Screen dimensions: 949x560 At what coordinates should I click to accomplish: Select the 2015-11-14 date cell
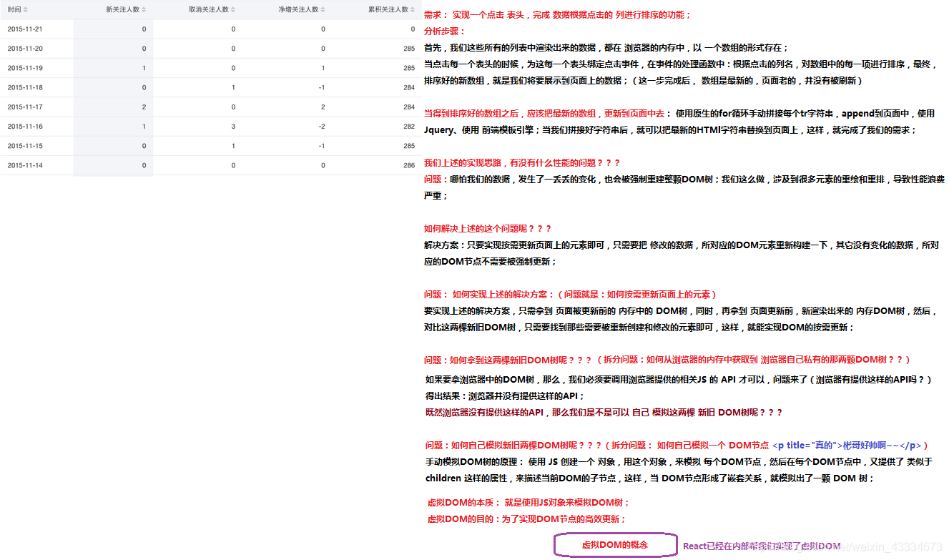25,165
